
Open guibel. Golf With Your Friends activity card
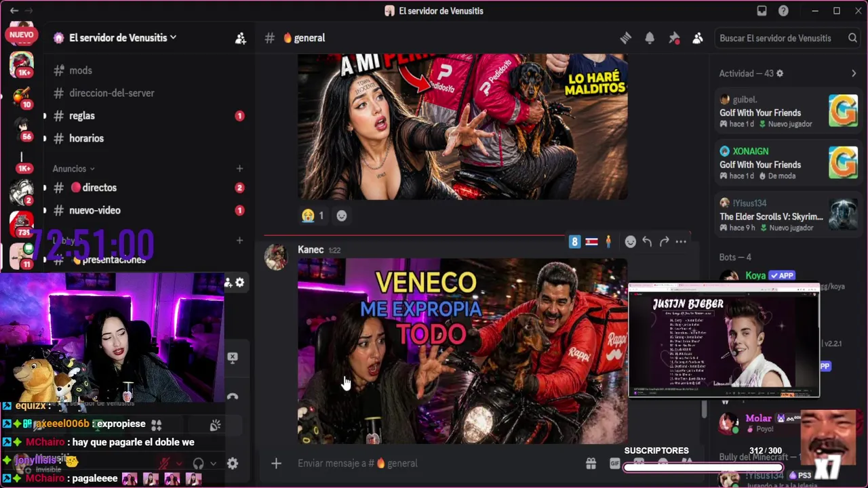coord(788,111)
